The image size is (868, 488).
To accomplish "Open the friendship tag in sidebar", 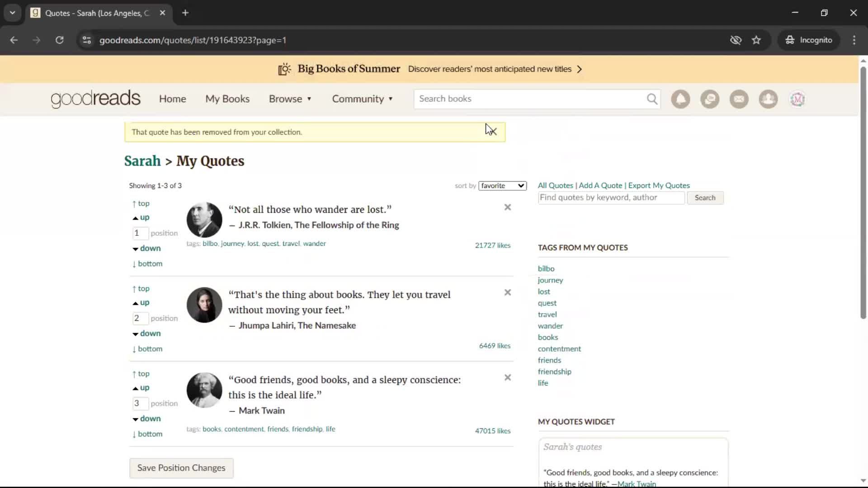I will (554, 372).
